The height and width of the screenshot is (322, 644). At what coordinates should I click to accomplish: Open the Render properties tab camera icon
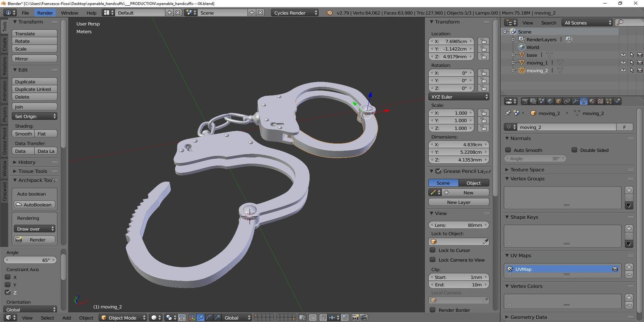[525, 101]
